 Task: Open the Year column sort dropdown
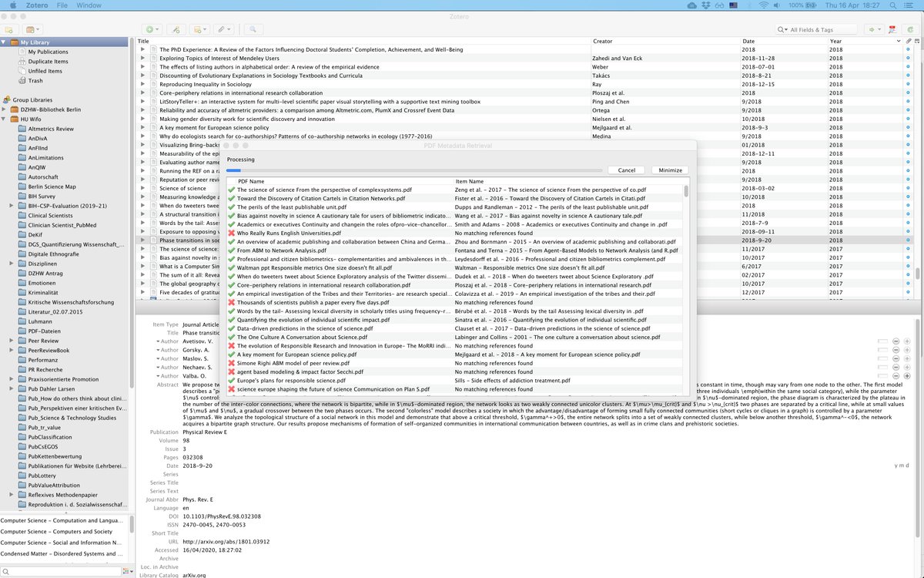point(899,41)
